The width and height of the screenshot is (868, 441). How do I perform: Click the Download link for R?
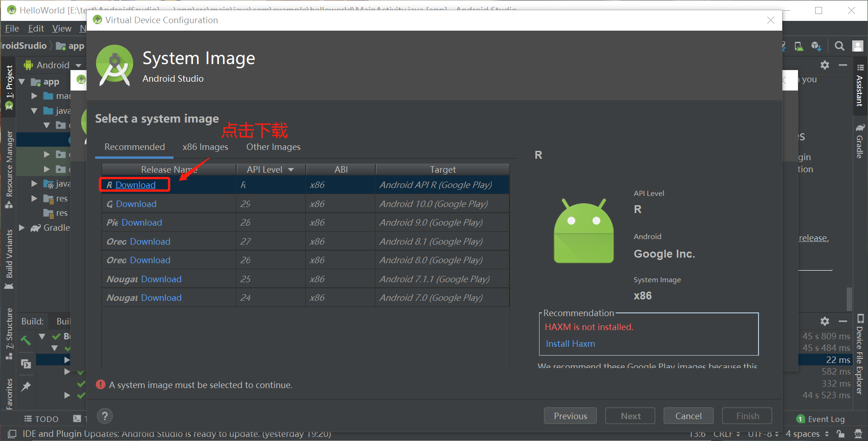tap(135, 185)
